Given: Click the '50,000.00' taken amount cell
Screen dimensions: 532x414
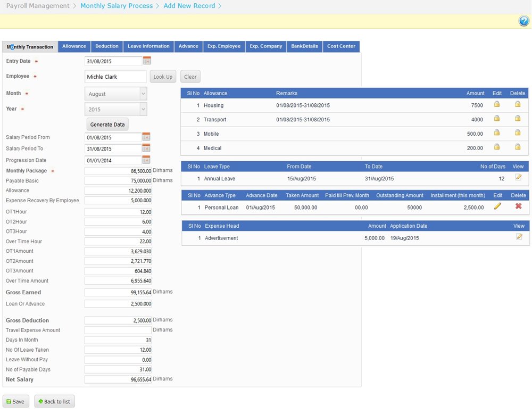Looking at the screenshot, I should pos(306,208).
